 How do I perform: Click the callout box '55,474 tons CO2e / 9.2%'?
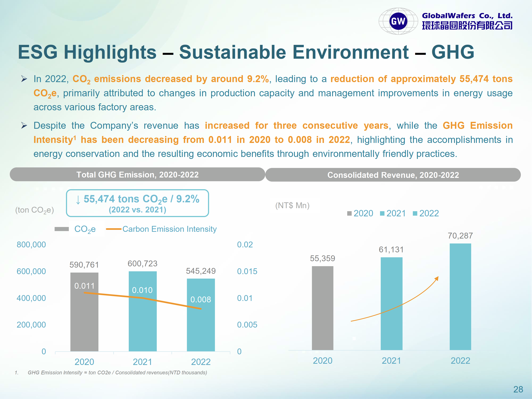[x=137, y=203]
